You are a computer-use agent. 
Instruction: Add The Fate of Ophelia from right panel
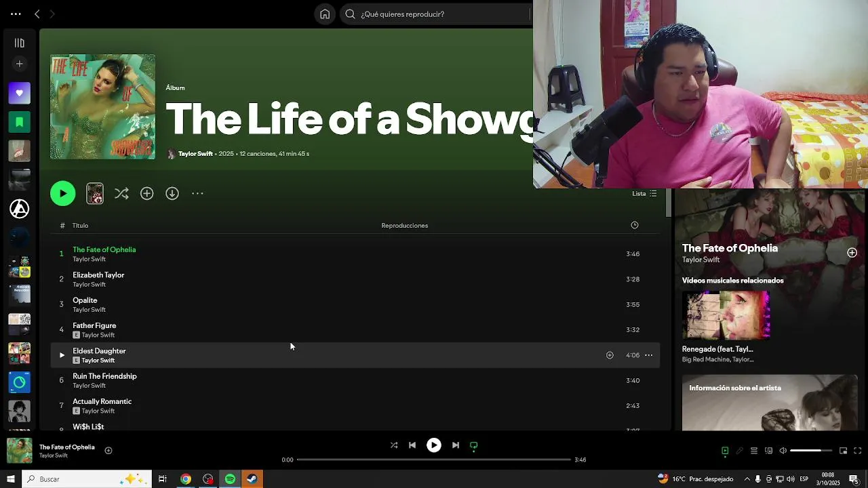pos(852,253)
